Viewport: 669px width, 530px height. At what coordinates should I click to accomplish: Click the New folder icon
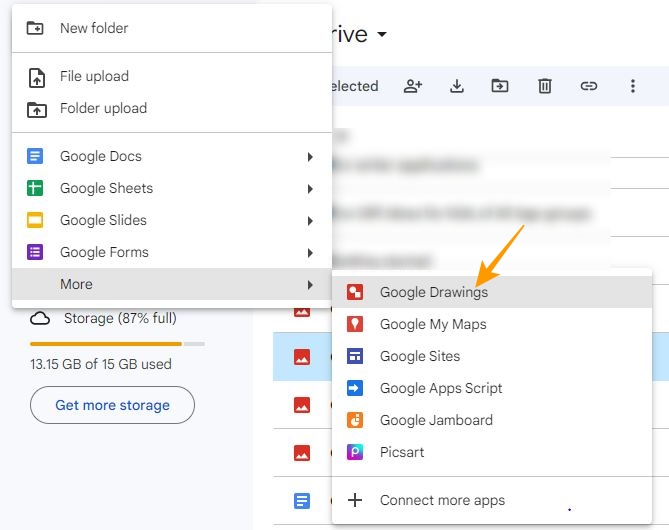[x=35, y=28]
